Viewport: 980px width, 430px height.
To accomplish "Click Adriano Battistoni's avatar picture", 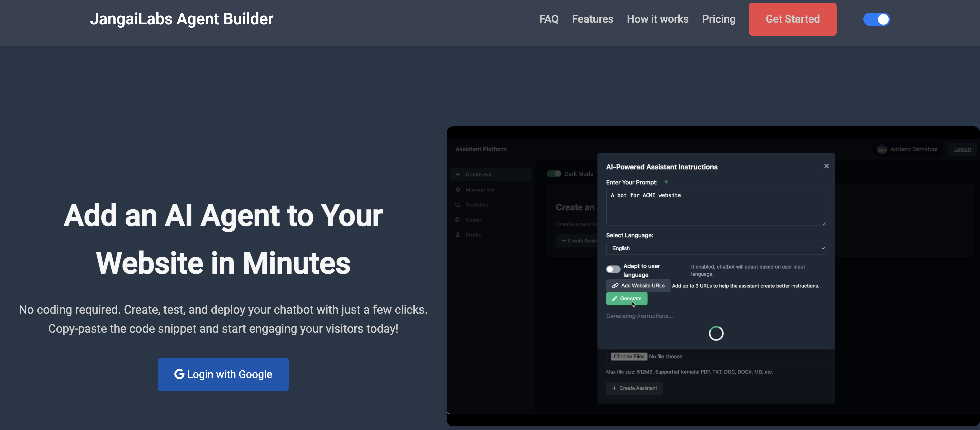I will pos(882,149).
